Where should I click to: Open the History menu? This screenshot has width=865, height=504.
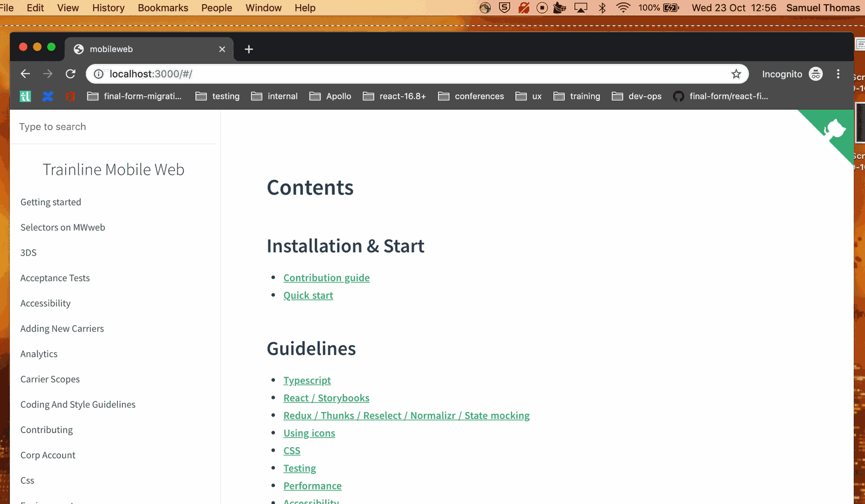108,8
